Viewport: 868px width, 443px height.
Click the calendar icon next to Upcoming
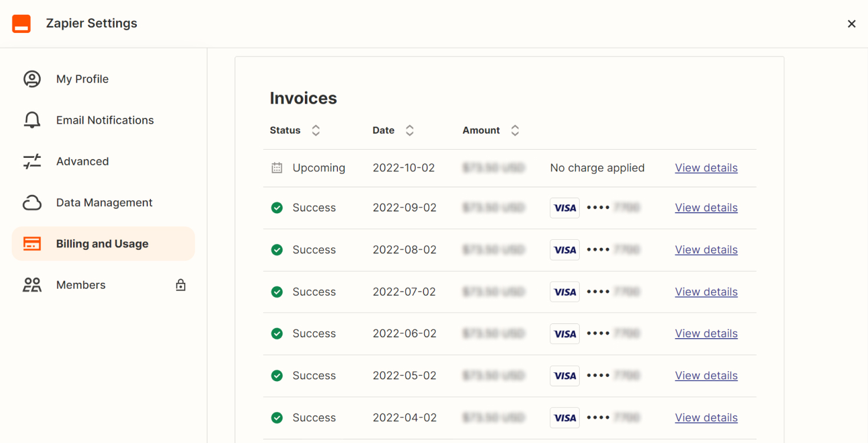[277, 168]
